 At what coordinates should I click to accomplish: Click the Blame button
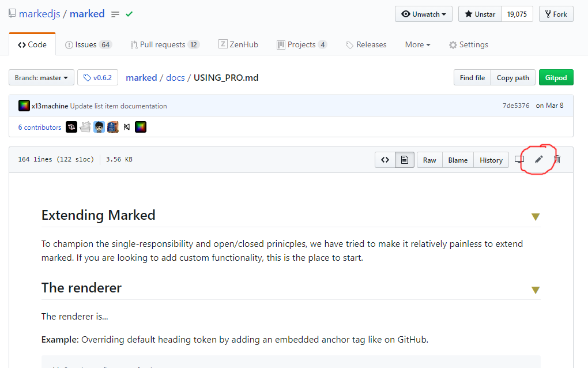click(458, 160)
